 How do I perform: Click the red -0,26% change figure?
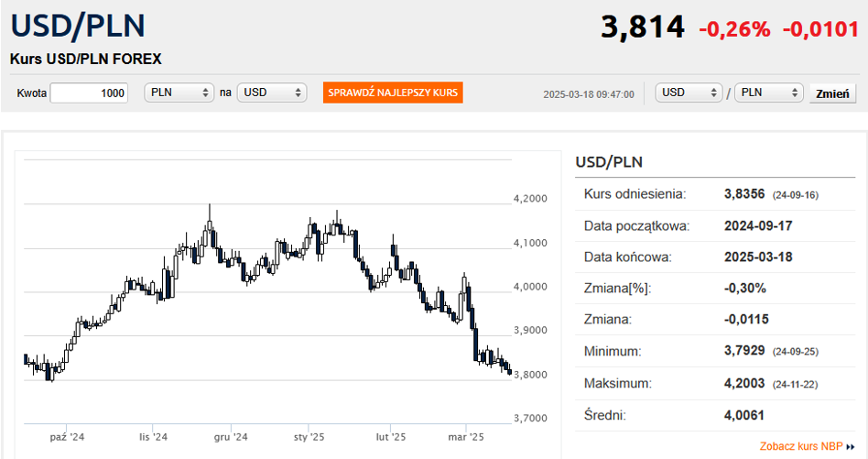click(734, 29)
